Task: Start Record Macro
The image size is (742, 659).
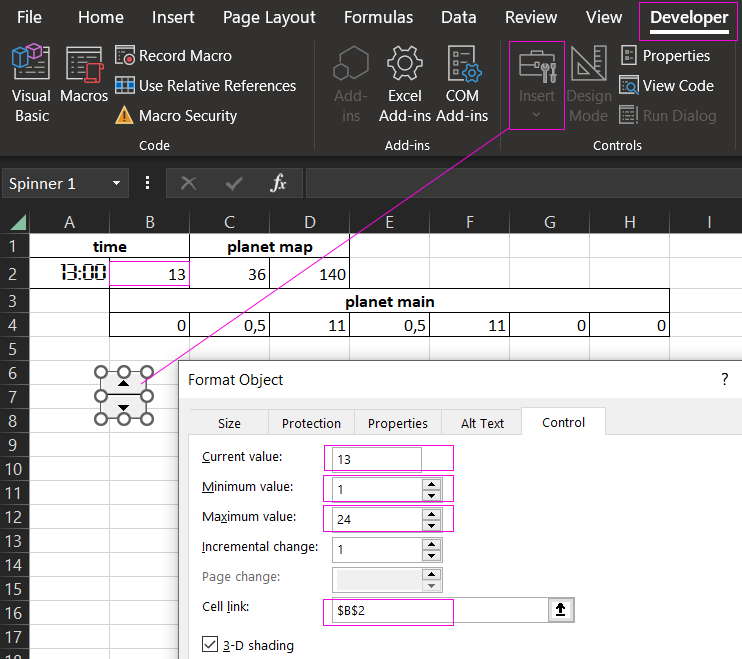Action: (174, 56)
